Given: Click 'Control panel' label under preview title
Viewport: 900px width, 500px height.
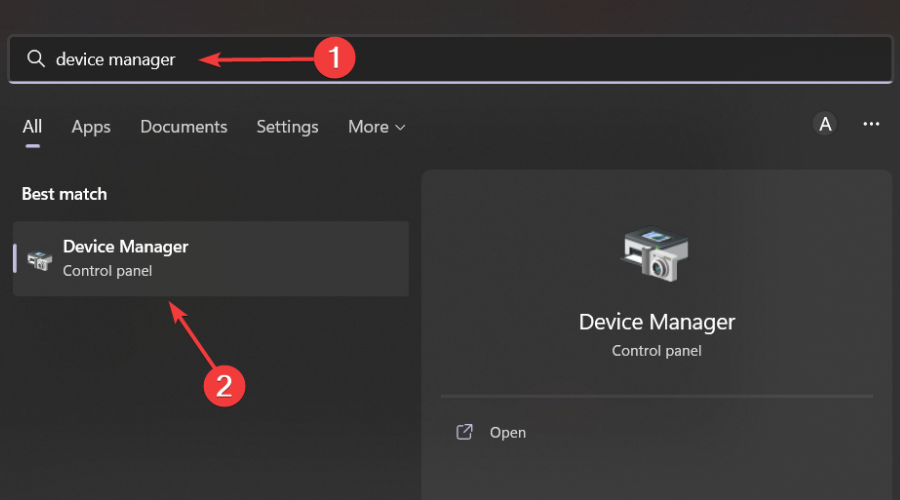Looking at the screenshot, I should pos(657,351).
